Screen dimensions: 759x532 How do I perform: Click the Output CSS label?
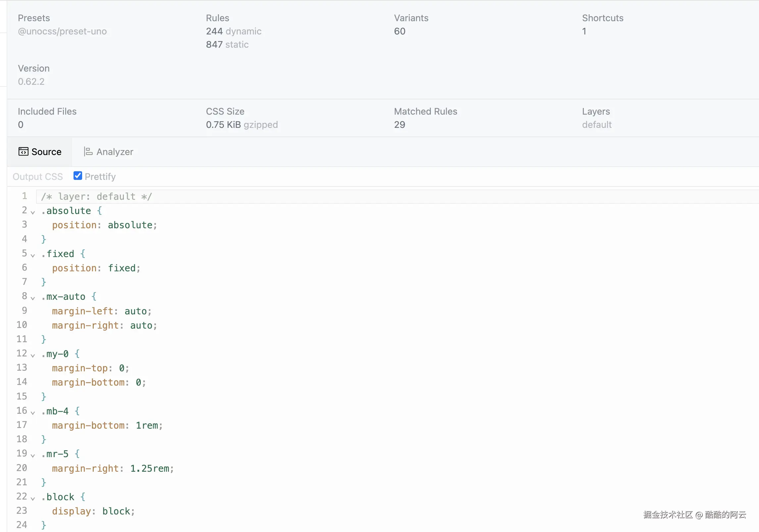[38, 177]
